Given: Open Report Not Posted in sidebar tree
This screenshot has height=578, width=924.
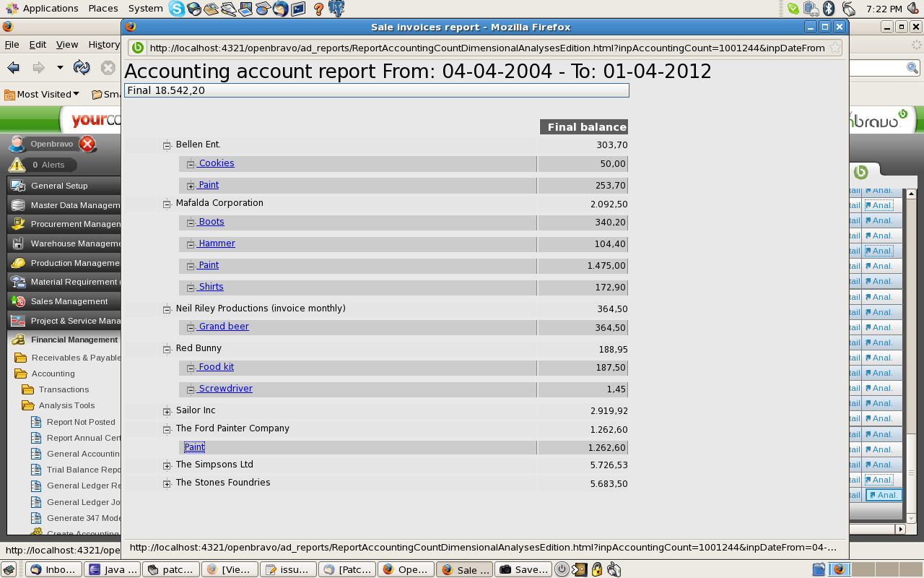Looking at the screenshot, I should tap(80, 422).
